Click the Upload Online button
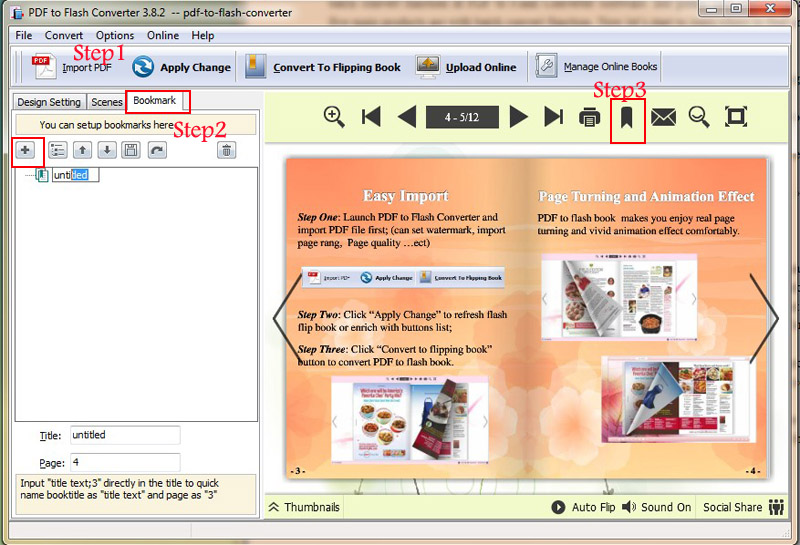This screenshot has width=800, height=545. [x=466, y=67]
